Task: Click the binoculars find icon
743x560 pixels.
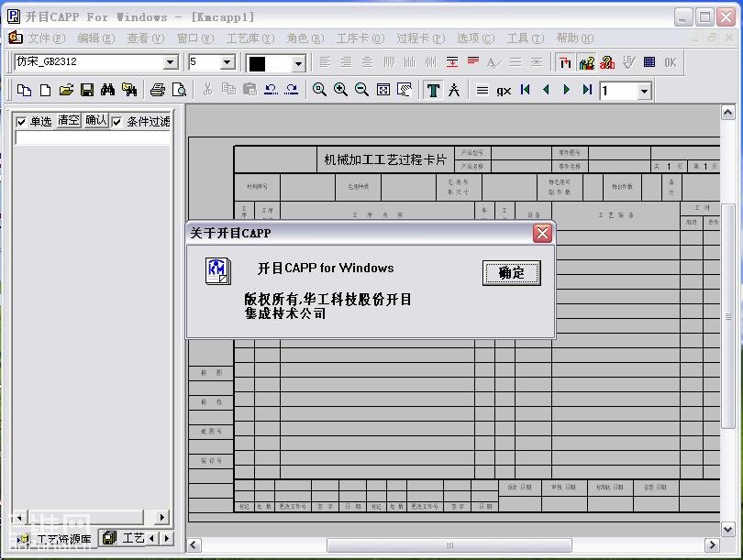Action: 107,90
